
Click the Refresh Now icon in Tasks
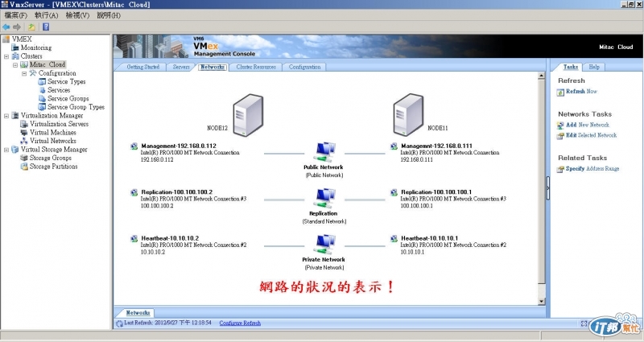click(560, 93)
